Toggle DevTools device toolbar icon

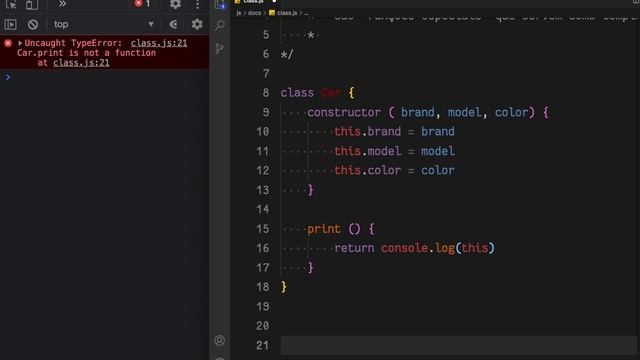pos(32,4)
